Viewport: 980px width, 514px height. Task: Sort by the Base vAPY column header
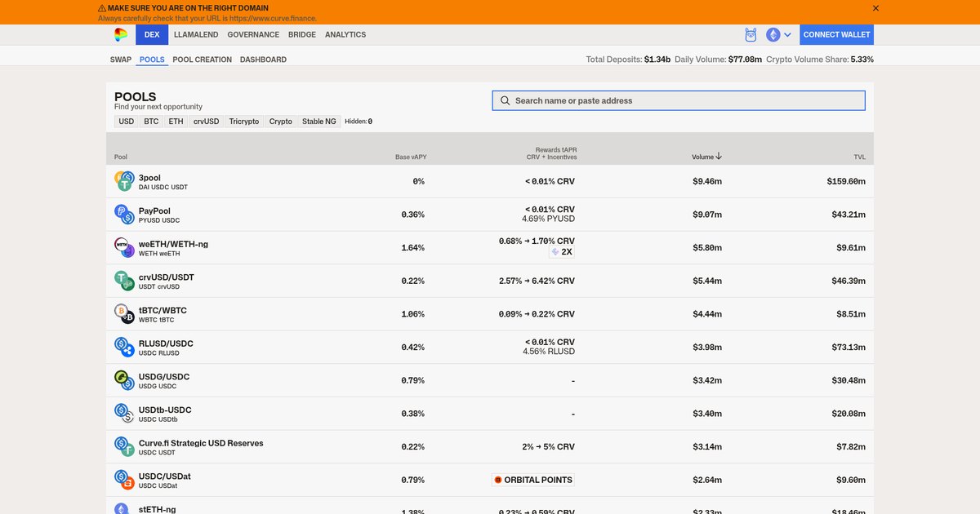point(410,157)
